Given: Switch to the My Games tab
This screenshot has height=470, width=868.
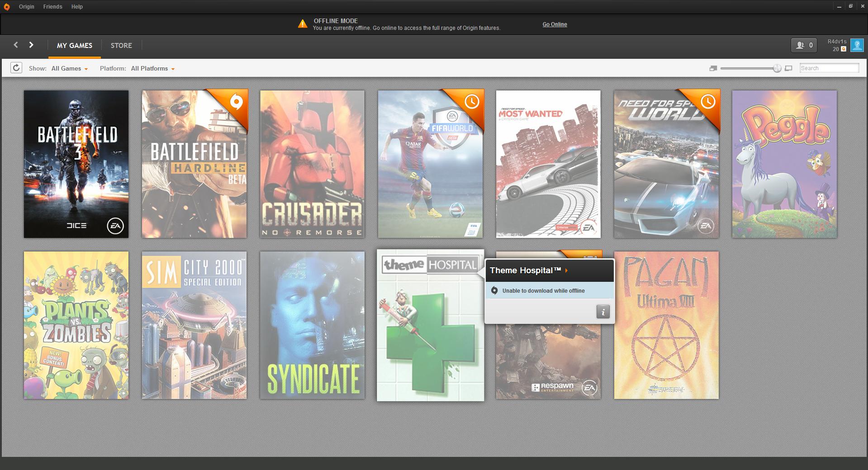Looking at the screenshot, I should coord(75,45).
